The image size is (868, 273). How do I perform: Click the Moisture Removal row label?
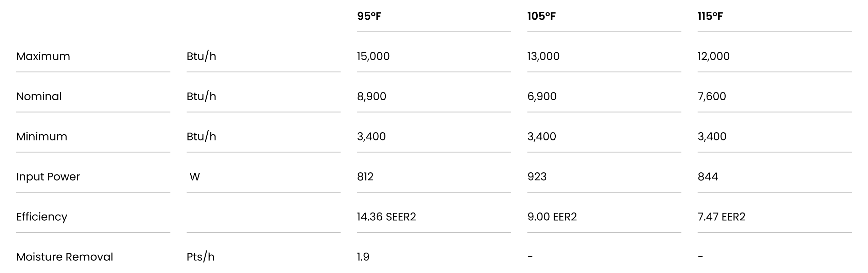pyautogui.click(x=65, y=257)
